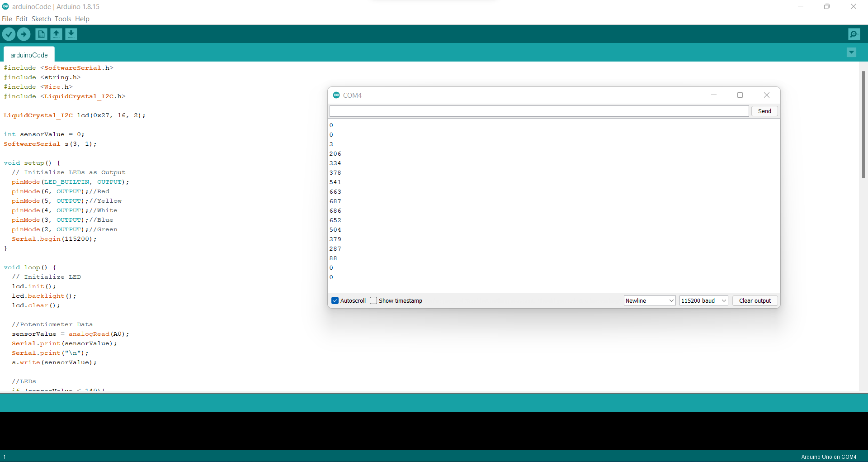Toggle the Autoscroll checkbox
This screenshot has height=462, width=868.
coord(335,300)
